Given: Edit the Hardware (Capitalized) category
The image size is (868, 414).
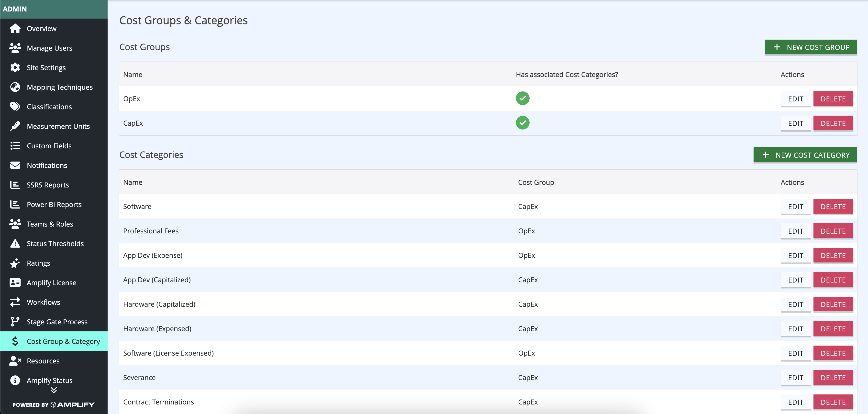Looking at the screenshot, I should 796,304.
